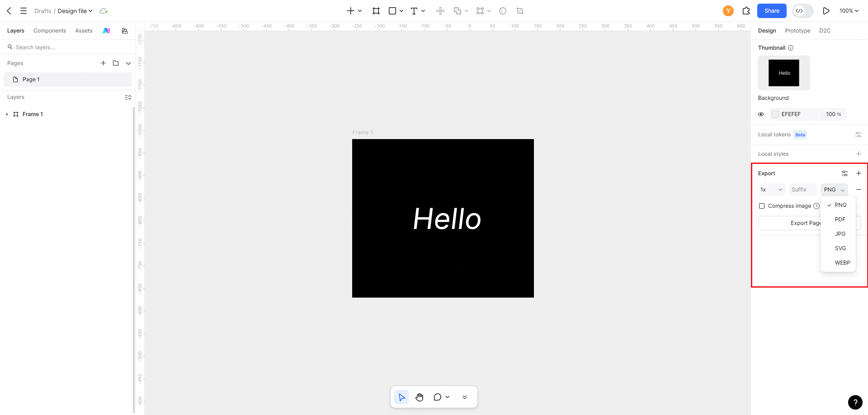Click the Thumbnail info icon
The width and height of the screenshot is (868, 415).
point(791,48)
